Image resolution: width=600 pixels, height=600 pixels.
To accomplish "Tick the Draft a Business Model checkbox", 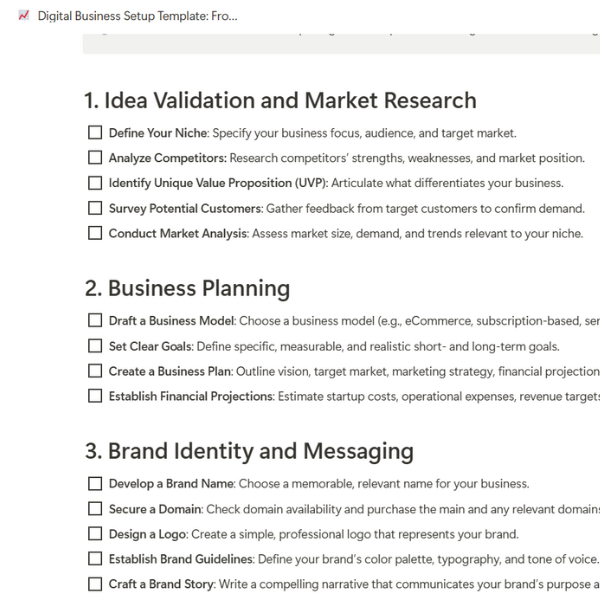I will point(95,321).
